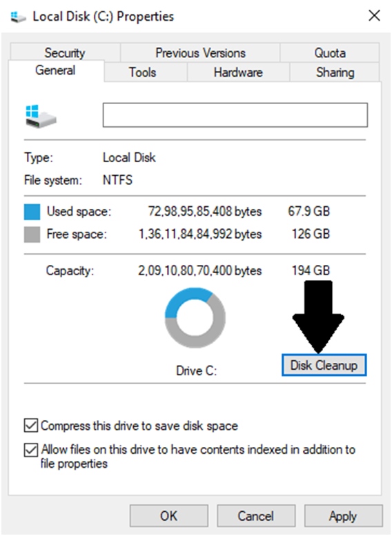Click the drive icon in the title bar
Screen dimensions: 392x536
pyautogui.click(x=18, y=17)
